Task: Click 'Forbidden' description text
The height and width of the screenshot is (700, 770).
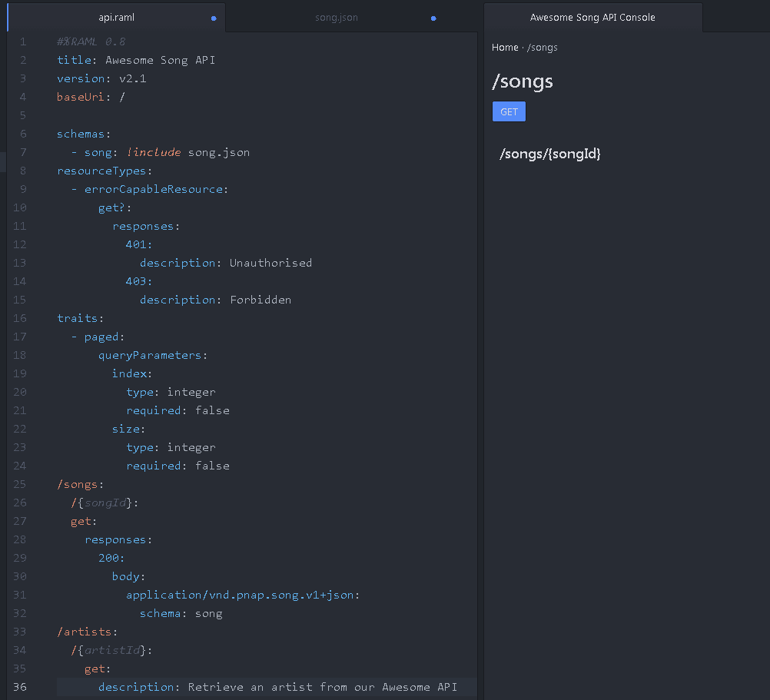Action: click(261, 300)
